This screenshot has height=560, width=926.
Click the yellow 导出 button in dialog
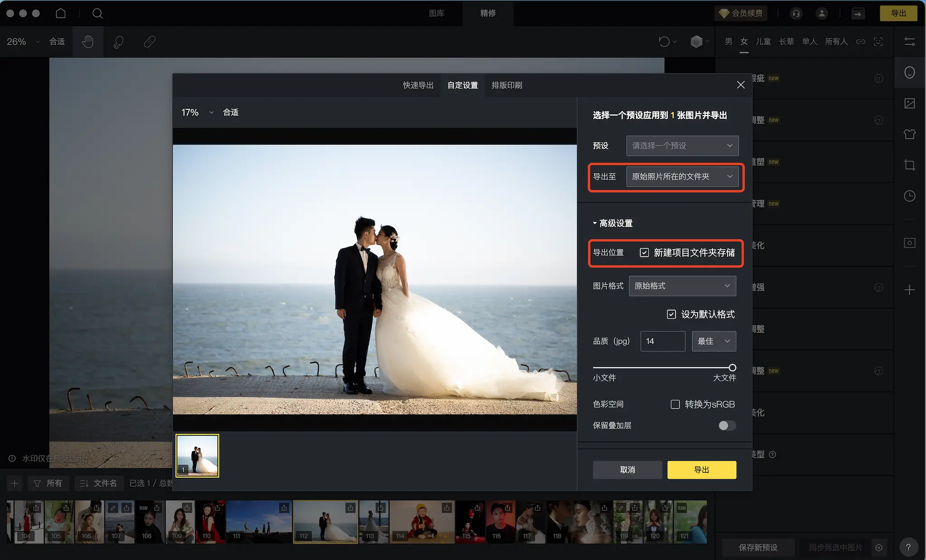click(701, 470)
